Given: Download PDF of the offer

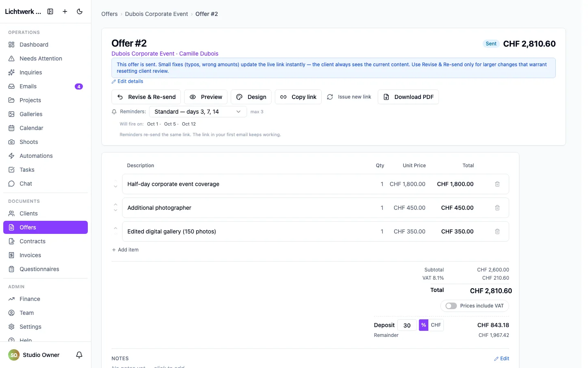Looking at the screenshot, I should point(408,97).
